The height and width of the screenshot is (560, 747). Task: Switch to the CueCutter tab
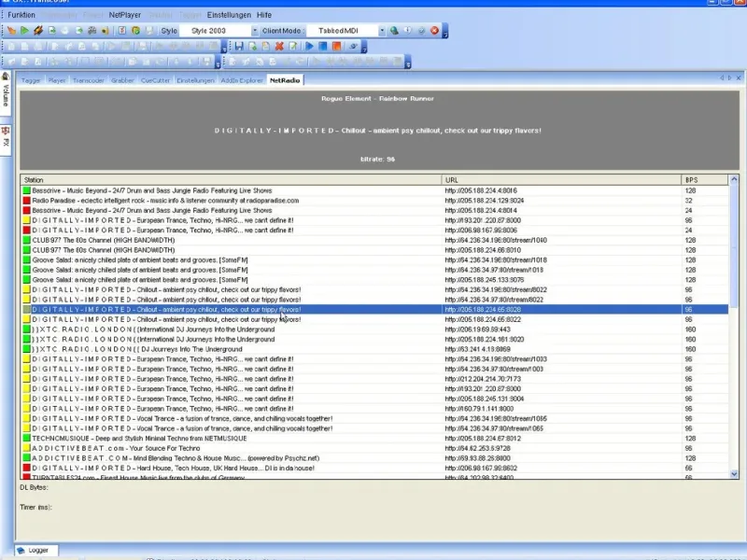coord(155,80)
